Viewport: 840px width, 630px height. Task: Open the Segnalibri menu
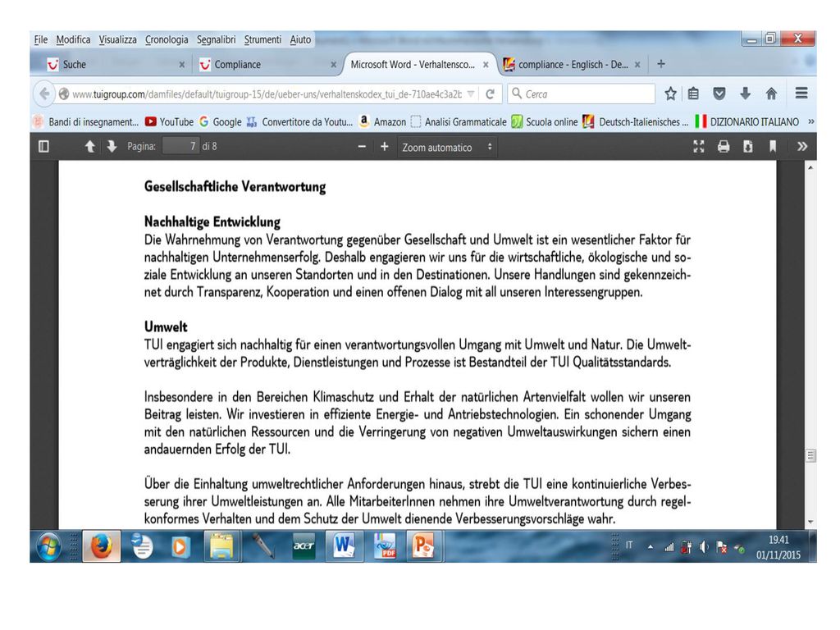pyautogui.click(x=216, y=39)
